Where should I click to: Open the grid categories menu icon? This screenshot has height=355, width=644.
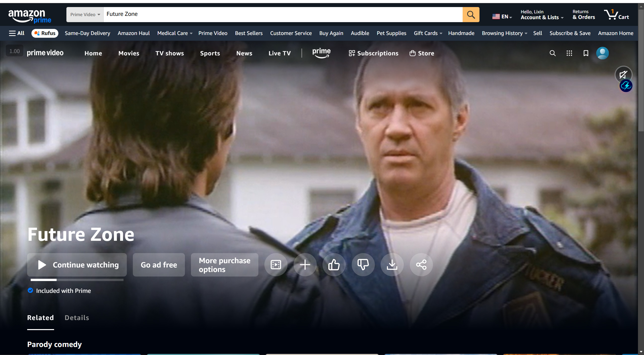[x=569, y=53]
